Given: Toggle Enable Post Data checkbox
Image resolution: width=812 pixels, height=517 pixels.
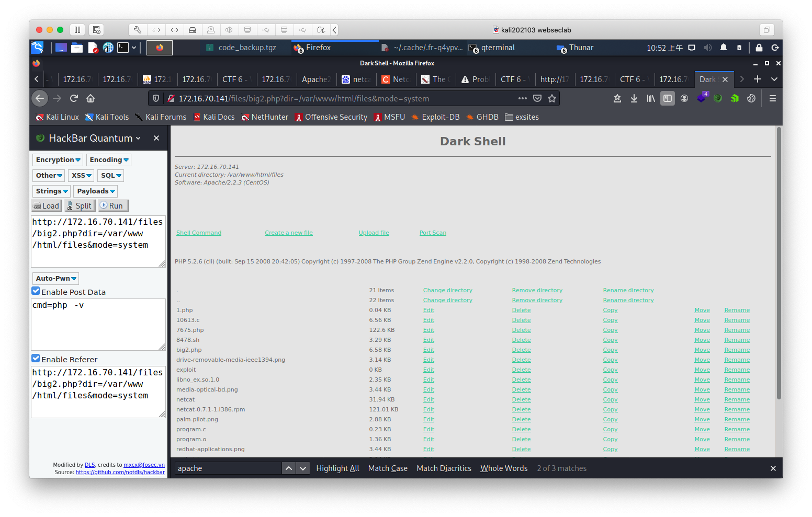Looking at the screenshot, I should click(x=36, y=291).
